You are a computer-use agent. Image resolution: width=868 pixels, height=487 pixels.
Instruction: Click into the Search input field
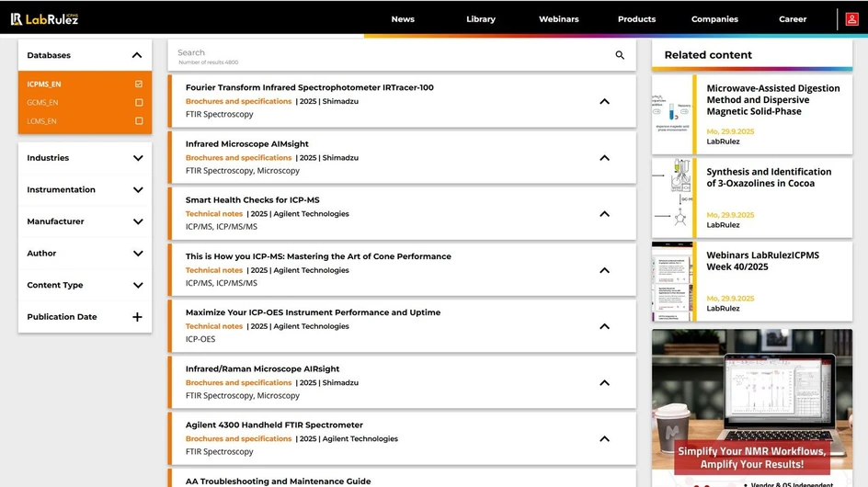pyautogui.click(x=386, y=53)
